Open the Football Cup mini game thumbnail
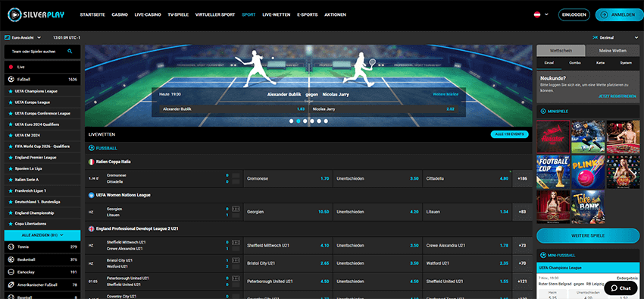This screenshot has width=644, height=299. [553, 172]
